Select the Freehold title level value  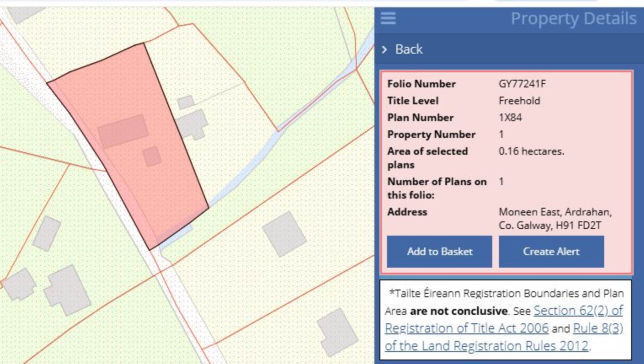(519, 101)
